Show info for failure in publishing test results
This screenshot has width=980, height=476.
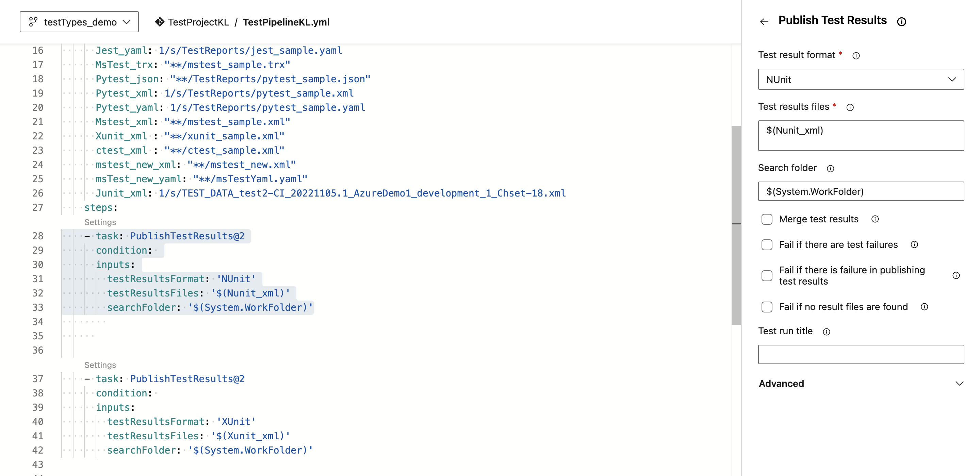(x=956, y=276)
